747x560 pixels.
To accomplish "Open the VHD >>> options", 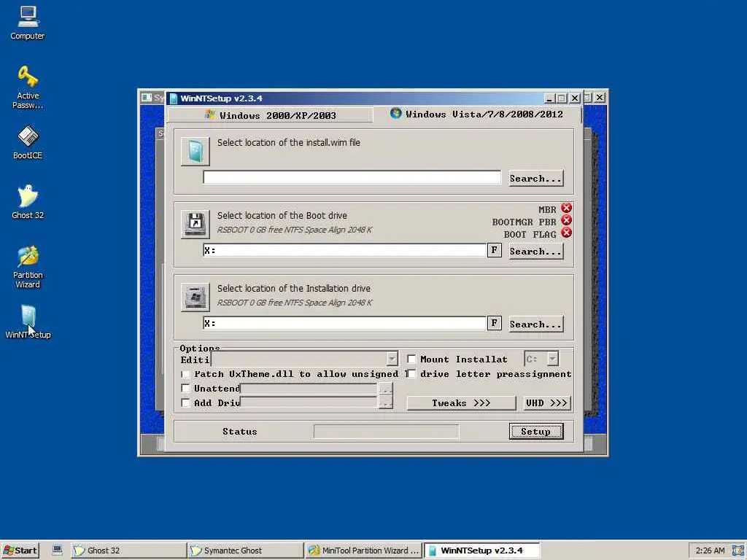I will pos(546,402).
